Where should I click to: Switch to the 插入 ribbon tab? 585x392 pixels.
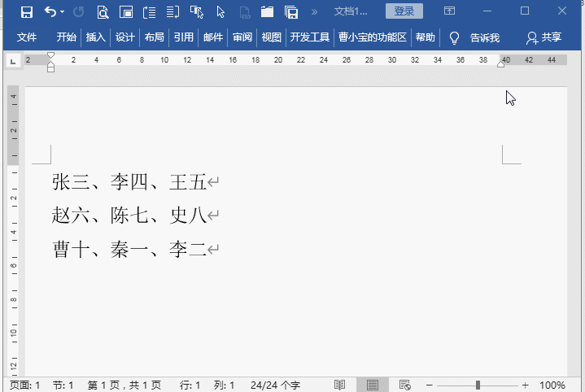tap(95, 37)
